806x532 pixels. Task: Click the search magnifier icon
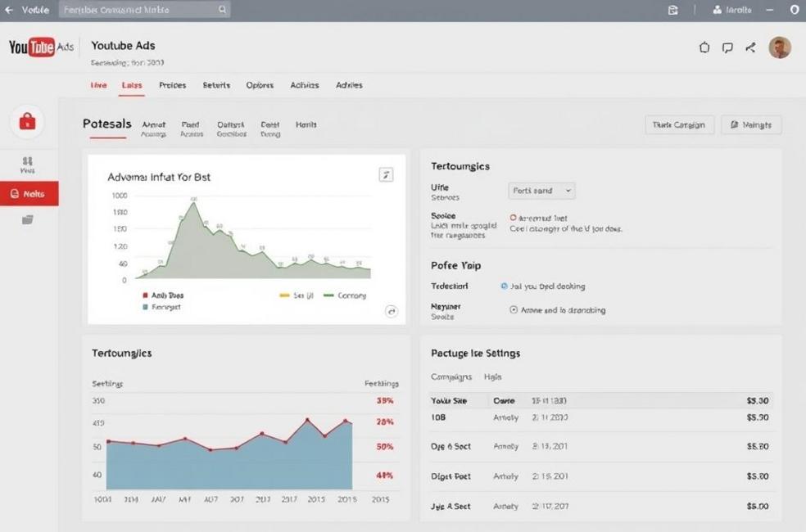coord(222,10)
